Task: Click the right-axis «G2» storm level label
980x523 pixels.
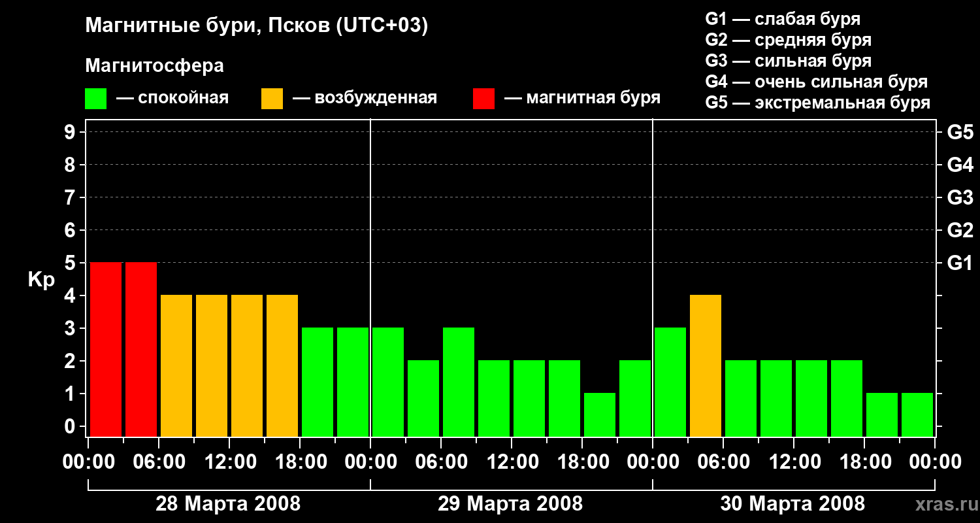Action: (960, 230)
